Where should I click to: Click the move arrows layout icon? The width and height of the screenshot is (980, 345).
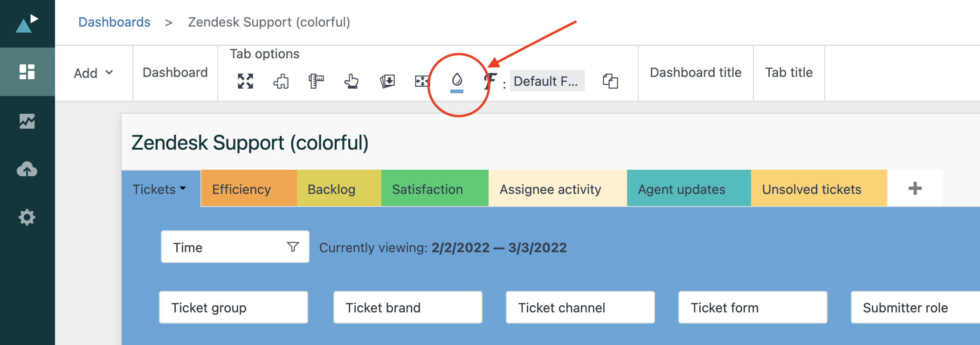[422, 81]
